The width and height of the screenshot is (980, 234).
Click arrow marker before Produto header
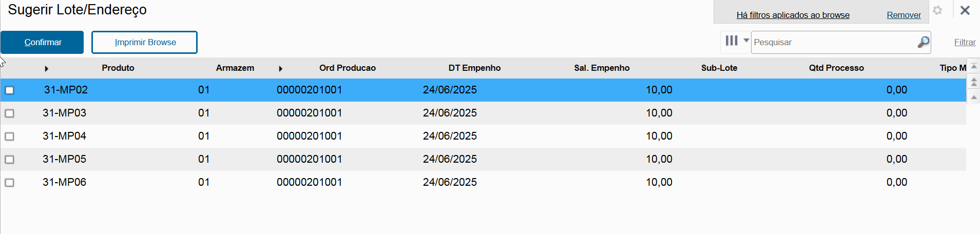pos(46,68)
